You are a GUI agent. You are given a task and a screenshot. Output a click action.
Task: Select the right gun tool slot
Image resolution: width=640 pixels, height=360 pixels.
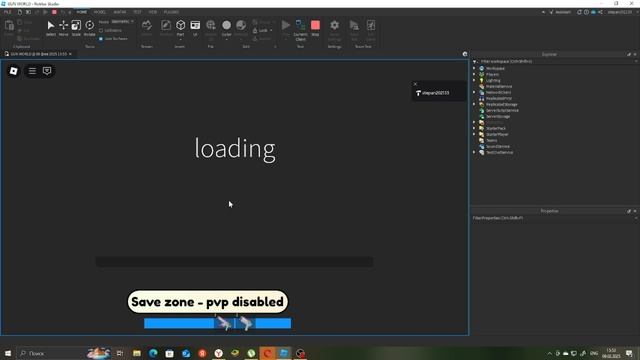point(245,323)
